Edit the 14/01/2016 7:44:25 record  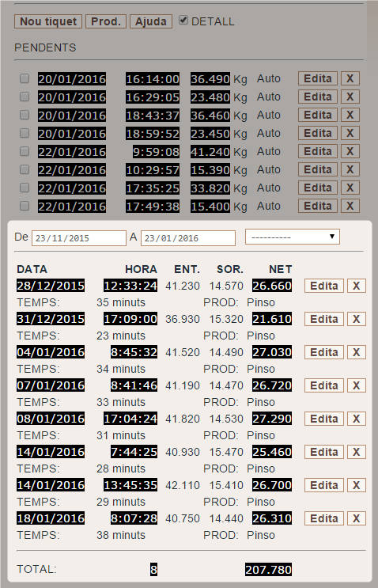pos(324,452)
